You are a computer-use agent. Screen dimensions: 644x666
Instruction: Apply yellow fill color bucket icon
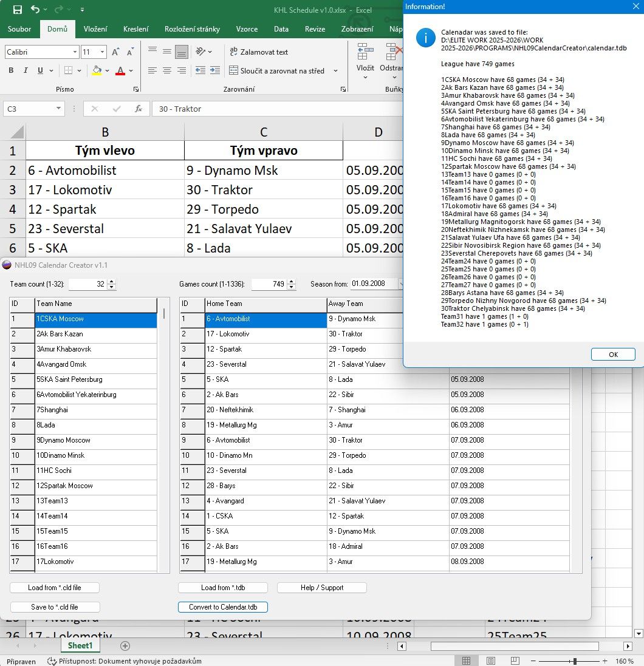[97, 70]
